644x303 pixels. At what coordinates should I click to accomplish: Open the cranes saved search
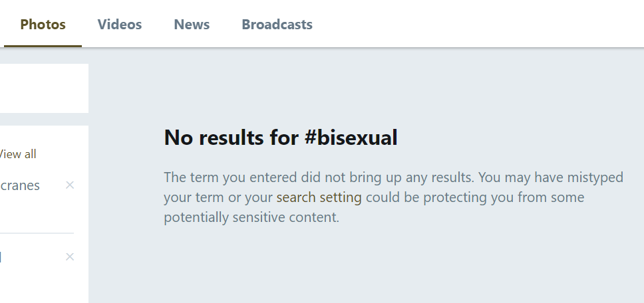point(20,185)
